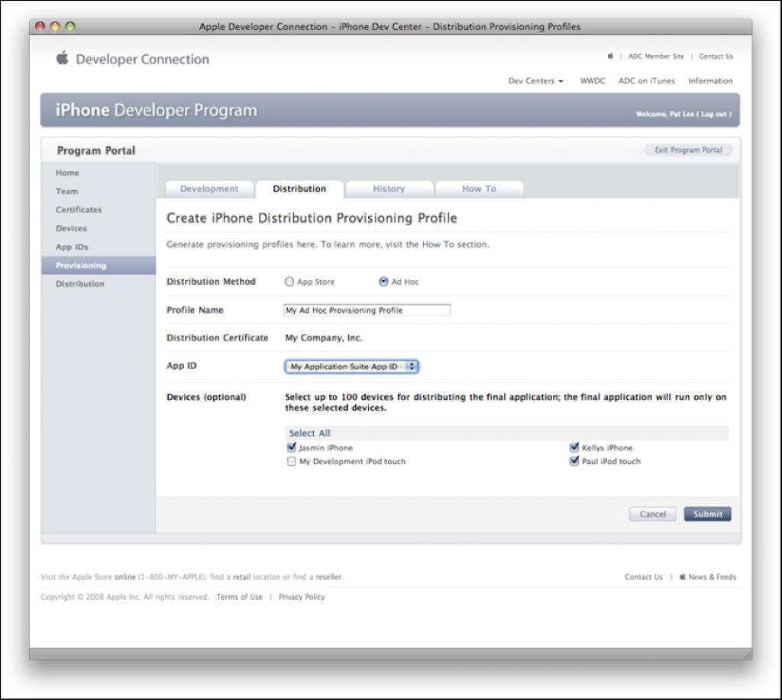The height and width of the screenshot is (700, 782).
Task: Select Provisioning in the sidebar
Action: (99, 265)
